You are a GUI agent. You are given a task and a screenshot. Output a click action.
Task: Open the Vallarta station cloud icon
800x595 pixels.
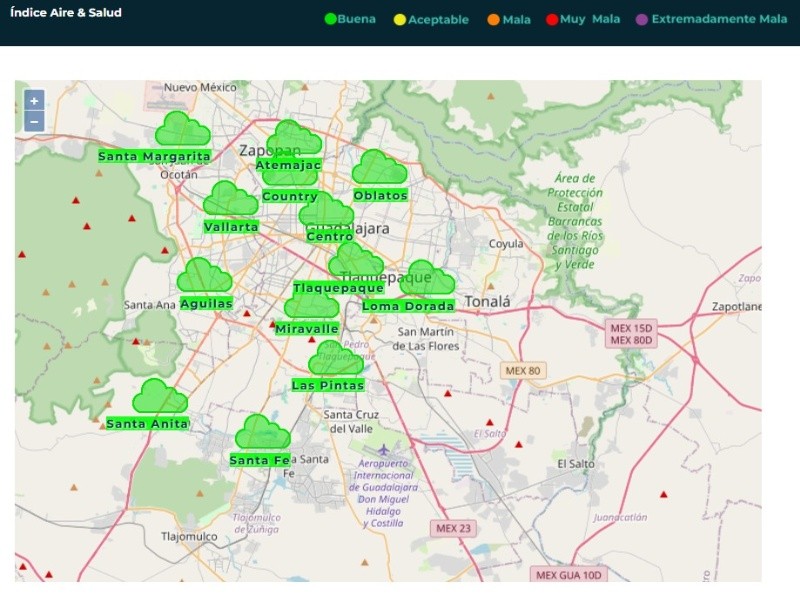[x=230, y=199]
